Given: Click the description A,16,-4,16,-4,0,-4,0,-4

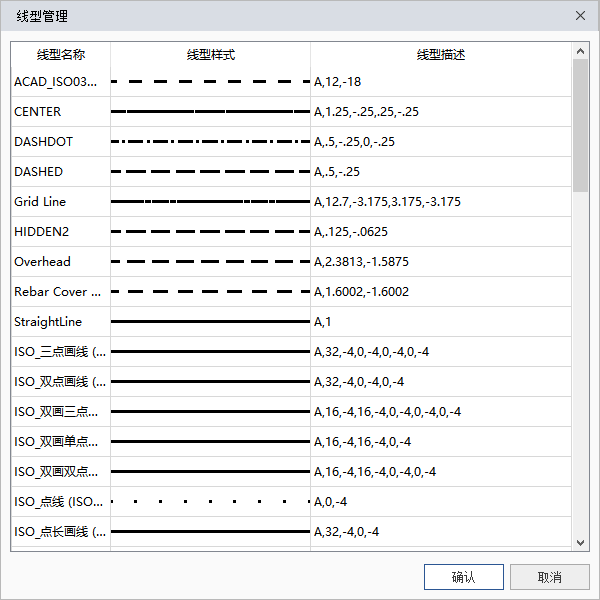Looking at the screenshot, I should 375,472.
